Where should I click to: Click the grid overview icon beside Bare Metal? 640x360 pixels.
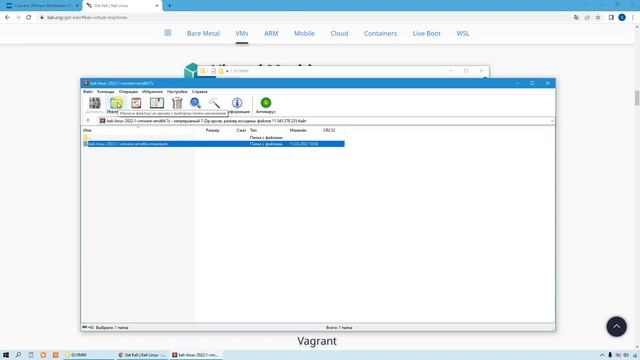(x=168, y=33)
